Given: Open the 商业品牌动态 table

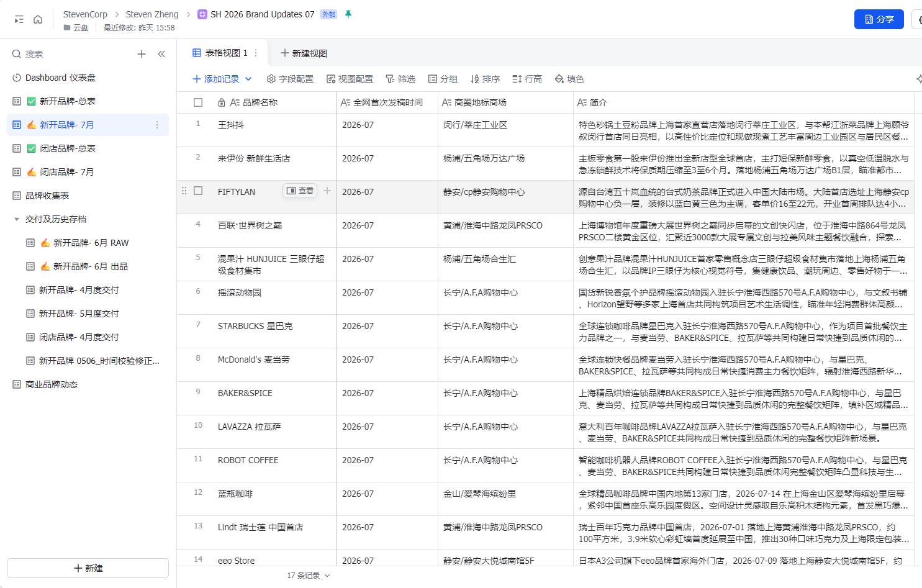Looking at the screenshot, I should click(88, 384).
